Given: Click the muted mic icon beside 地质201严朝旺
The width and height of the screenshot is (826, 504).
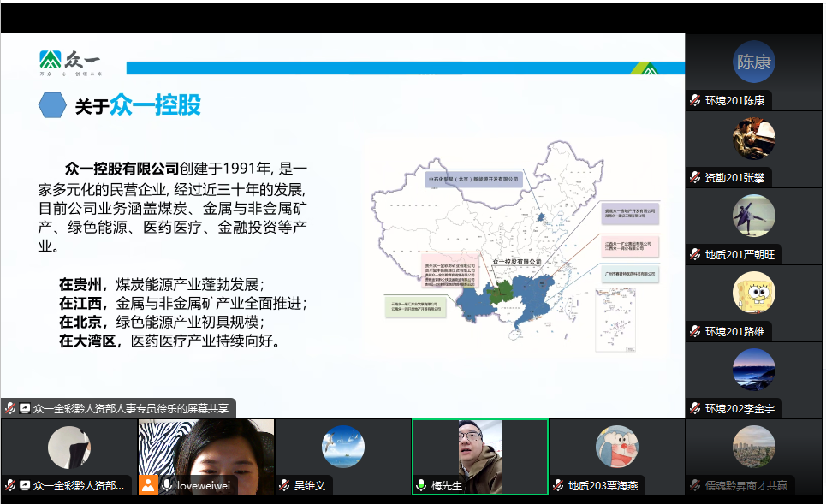Looking at the screenshot, I should 696,255.
